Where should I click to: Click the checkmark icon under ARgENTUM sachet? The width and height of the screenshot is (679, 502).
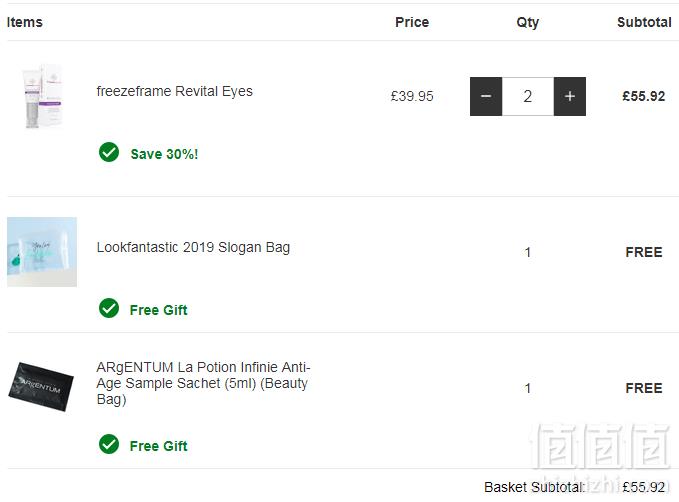[x=109, y=444]
